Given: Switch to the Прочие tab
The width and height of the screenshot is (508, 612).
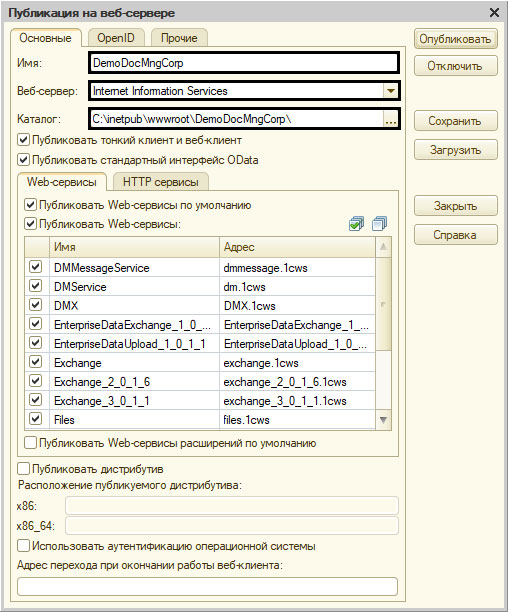Looking at the screenshot, I should [179, 38].
